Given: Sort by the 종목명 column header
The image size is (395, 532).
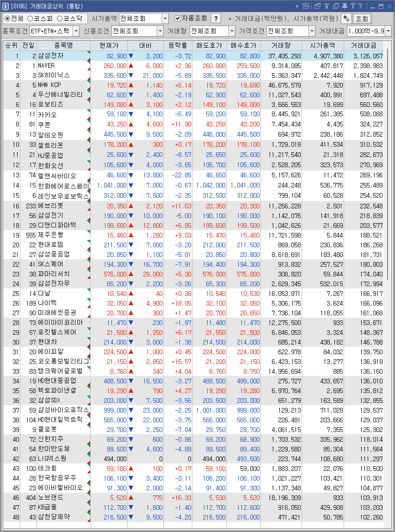Looking at the screenshot, I should coord(64,45).
